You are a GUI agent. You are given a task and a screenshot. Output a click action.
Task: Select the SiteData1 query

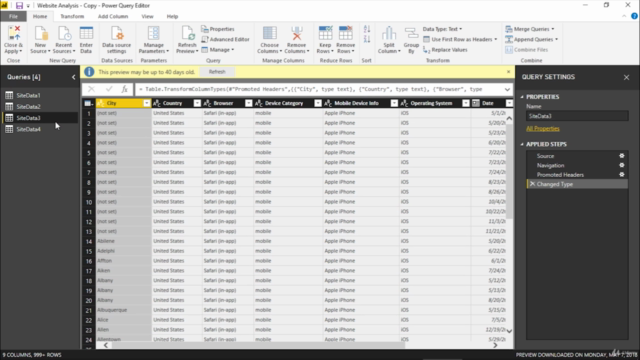click(x=40, y=96)
